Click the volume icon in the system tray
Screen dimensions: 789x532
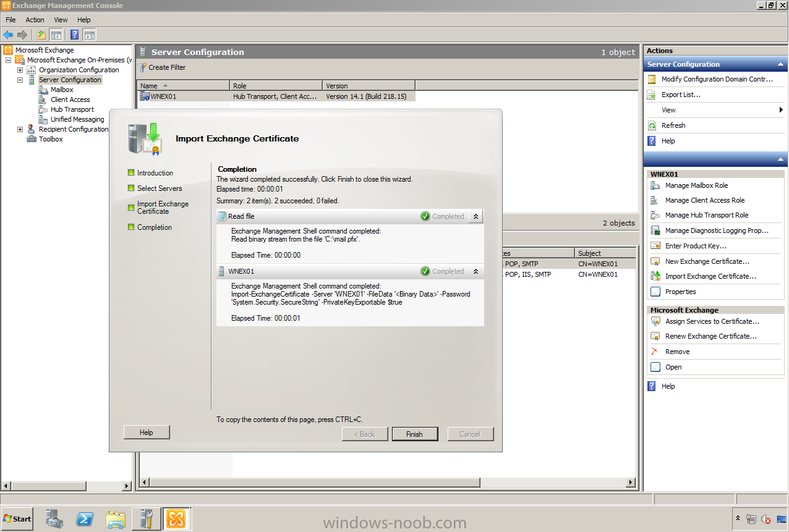(x=766, y=519)
